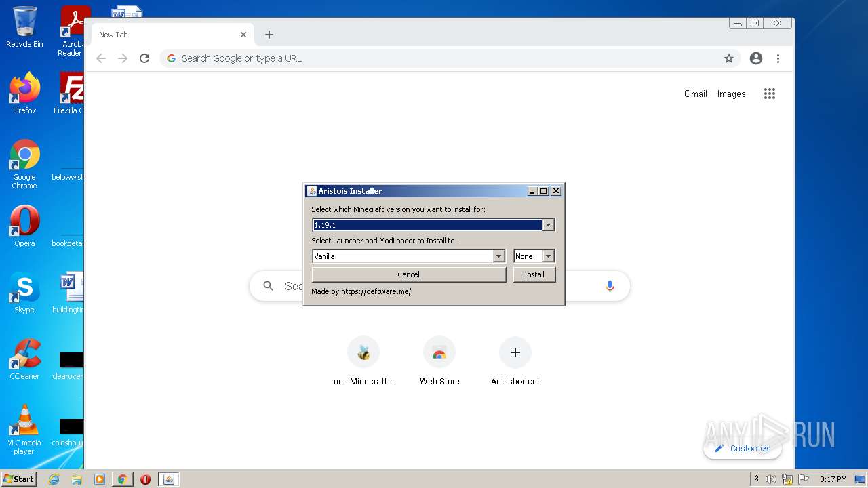
Task: Show hidden system tray icons
Action: point(756,479)
